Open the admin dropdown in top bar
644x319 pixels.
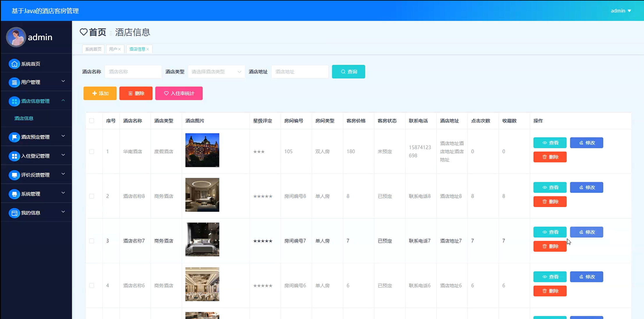(621, 11)
